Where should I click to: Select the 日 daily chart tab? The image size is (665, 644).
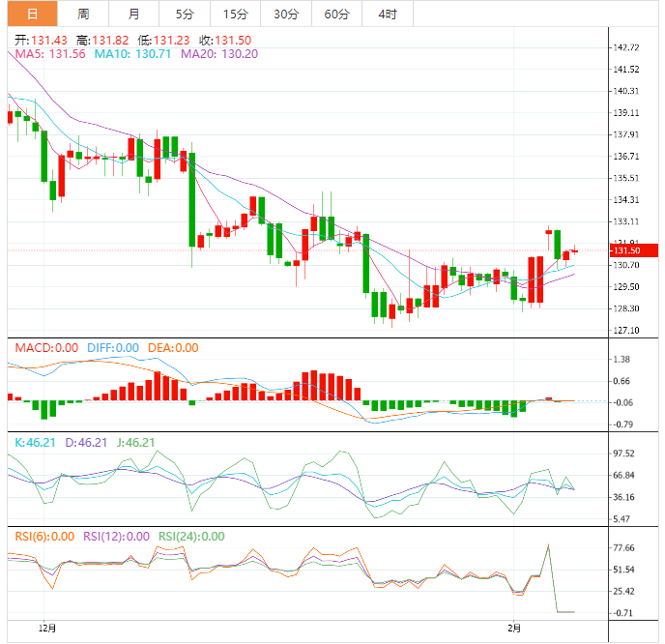32,14
